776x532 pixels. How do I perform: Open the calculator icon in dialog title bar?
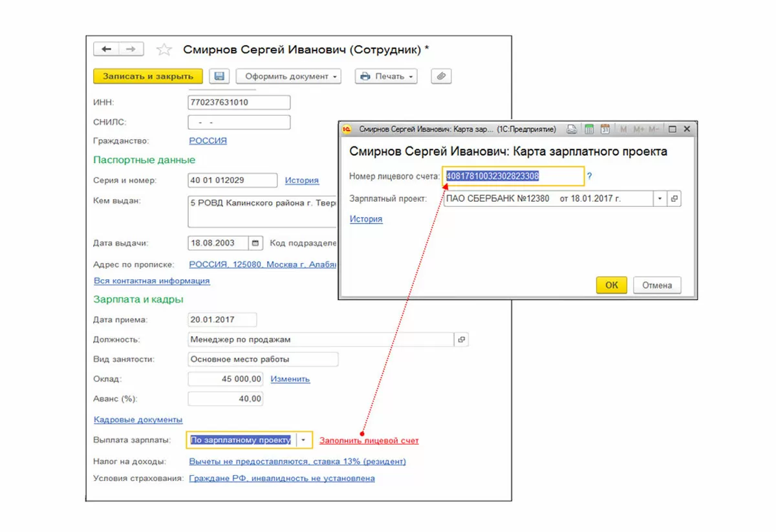tap(589, 129)
